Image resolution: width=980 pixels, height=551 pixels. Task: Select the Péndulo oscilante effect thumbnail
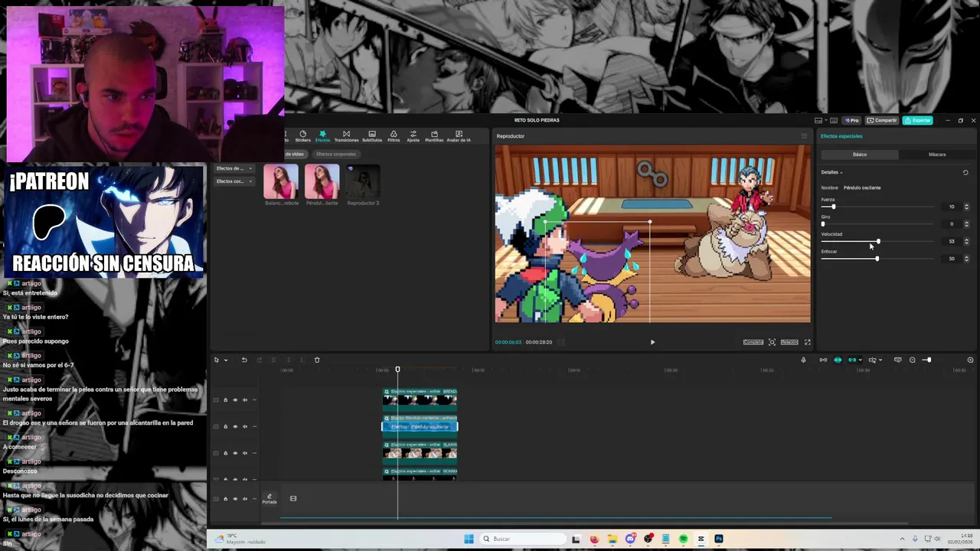322,182
